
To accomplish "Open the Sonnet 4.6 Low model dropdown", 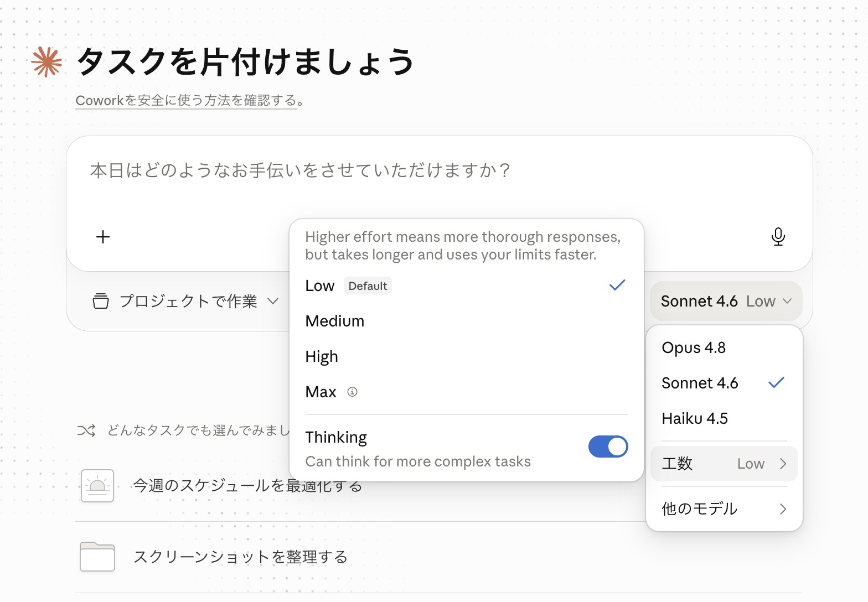I will tap(726, 301).
